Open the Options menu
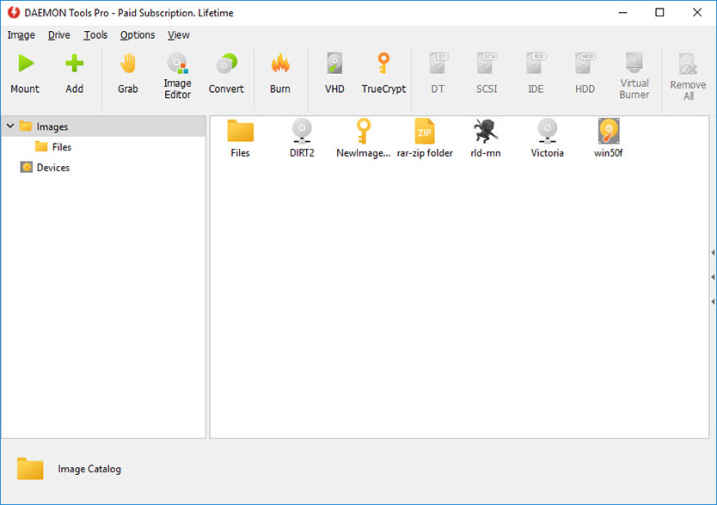717x505 pixels. 137,35
